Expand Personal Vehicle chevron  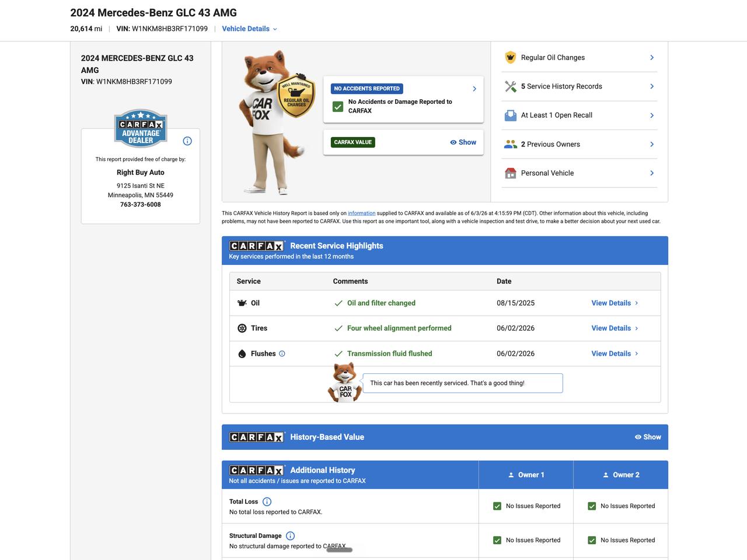pyautogui.click(x=652, y=173)
